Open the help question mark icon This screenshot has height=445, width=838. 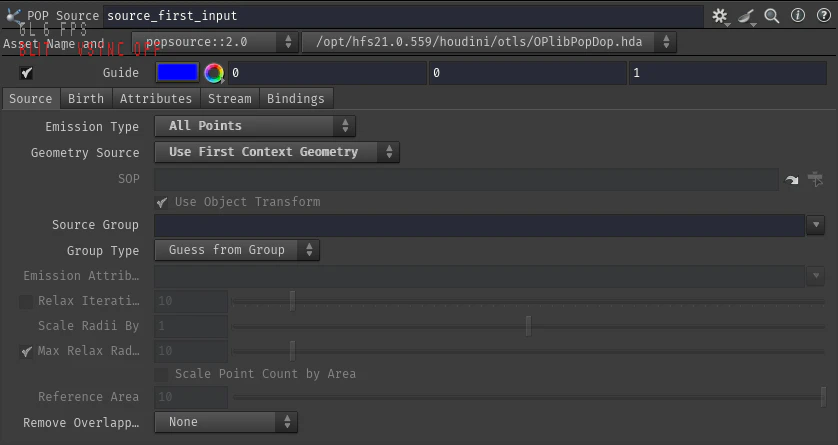[x=824, y=15]
